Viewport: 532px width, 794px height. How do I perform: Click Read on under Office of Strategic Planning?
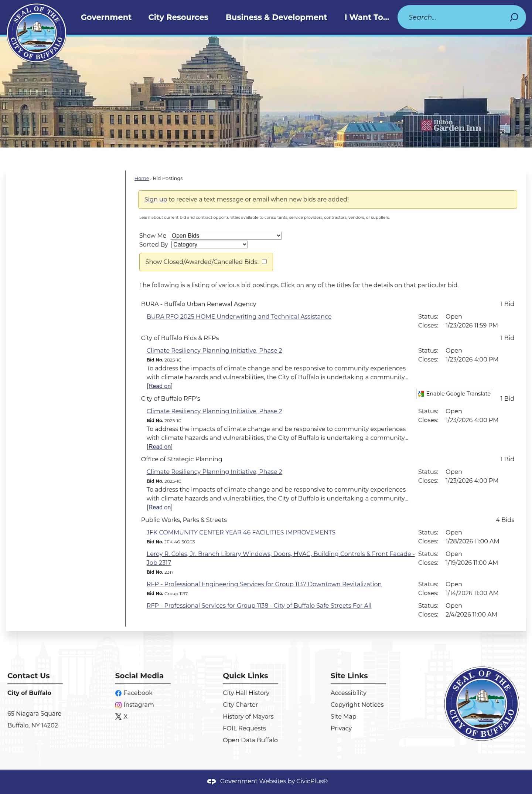coord(160,507)
